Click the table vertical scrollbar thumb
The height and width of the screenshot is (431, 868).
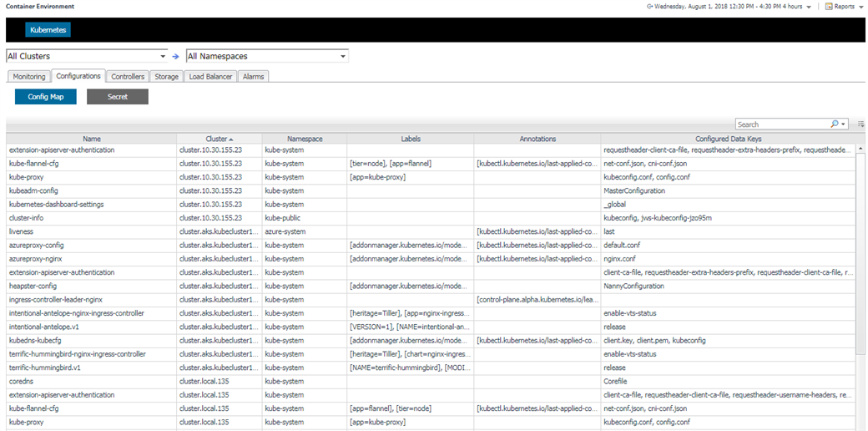click(x=860, y=254)
